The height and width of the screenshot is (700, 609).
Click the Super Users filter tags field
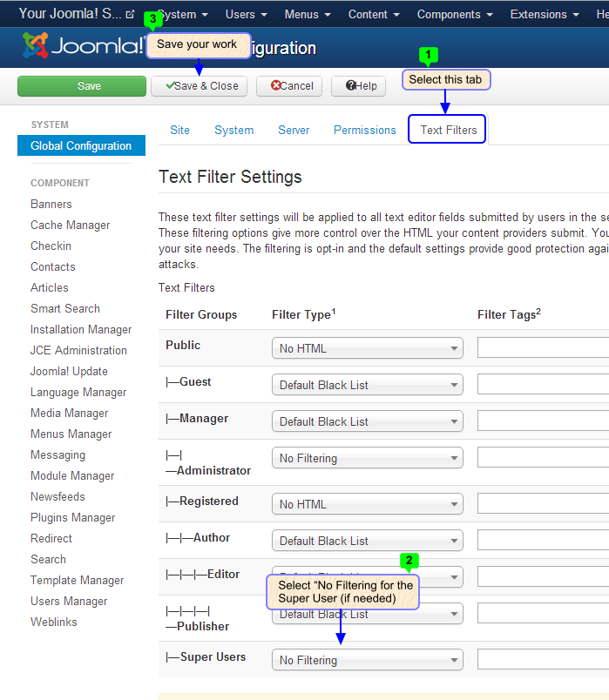click(543, 659)
